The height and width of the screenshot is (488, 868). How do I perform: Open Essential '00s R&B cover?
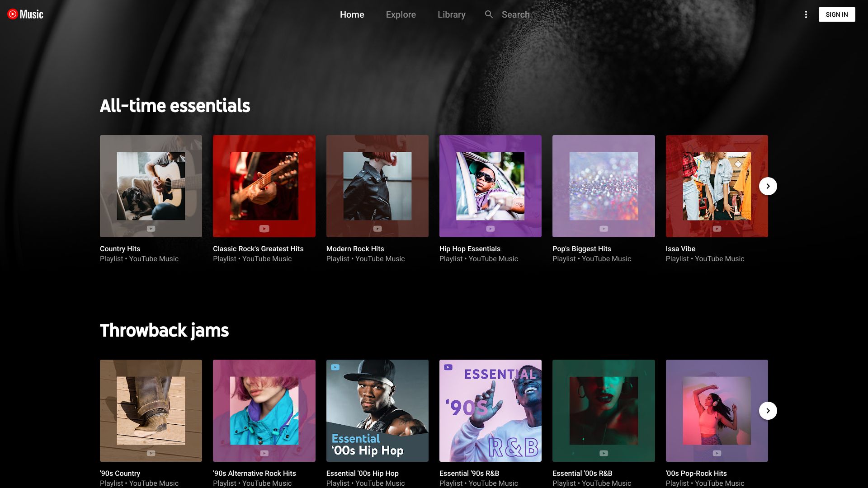pos(604,411)
